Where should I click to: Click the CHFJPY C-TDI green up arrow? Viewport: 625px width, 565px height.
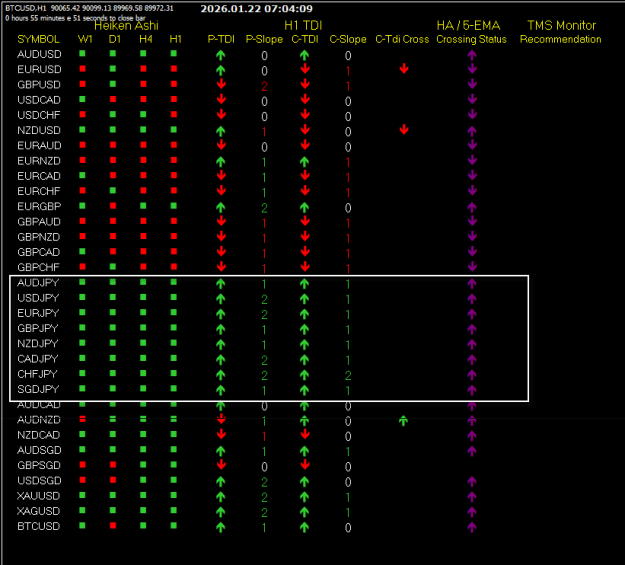pos(305,375)
